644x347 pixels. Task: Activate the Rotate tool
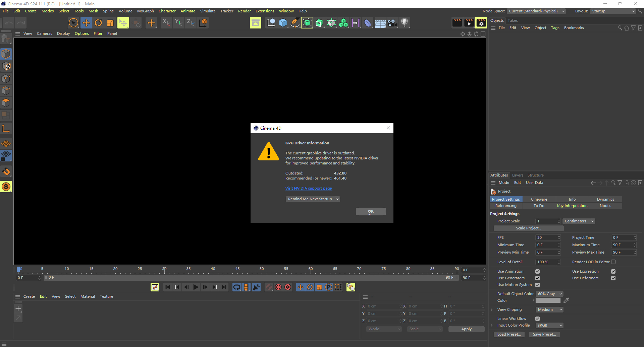click(98, 23)
